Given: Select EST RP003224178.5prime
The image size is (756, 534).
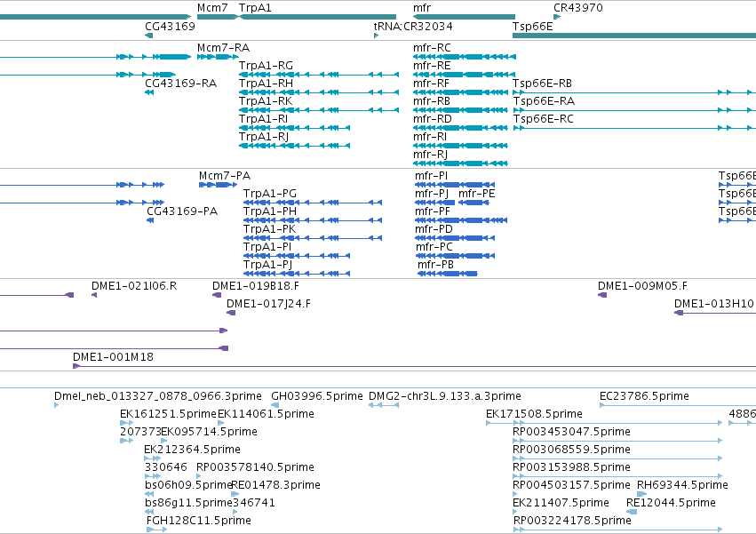Looking at the screenshot, I should [617, 530].
